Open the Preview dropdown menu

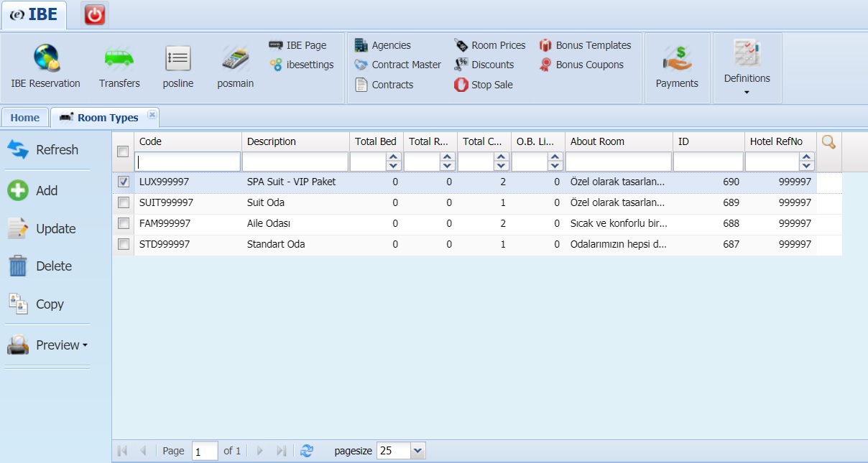(x=47, y=345)
